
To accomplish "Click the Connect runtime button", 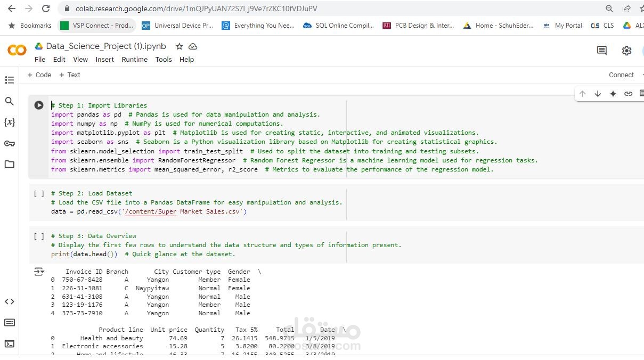I will [x=621, y=75].
